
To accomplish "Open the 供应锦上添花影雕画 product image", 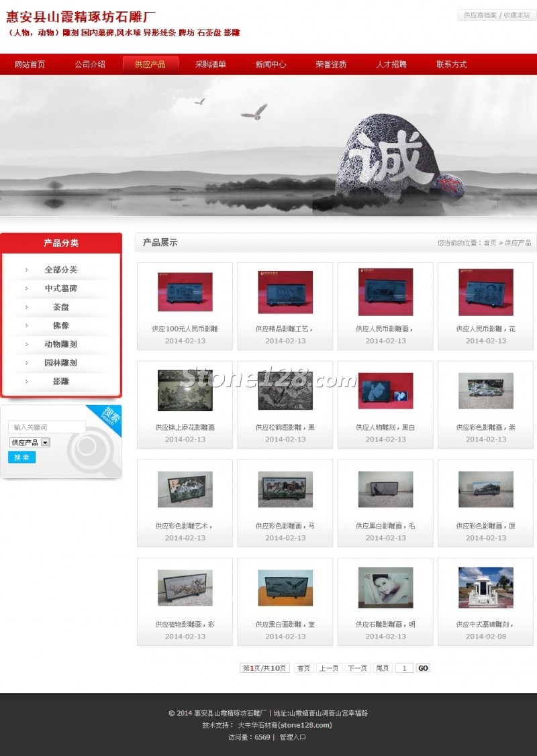I will pyautogui.click(x=185, y=390).
